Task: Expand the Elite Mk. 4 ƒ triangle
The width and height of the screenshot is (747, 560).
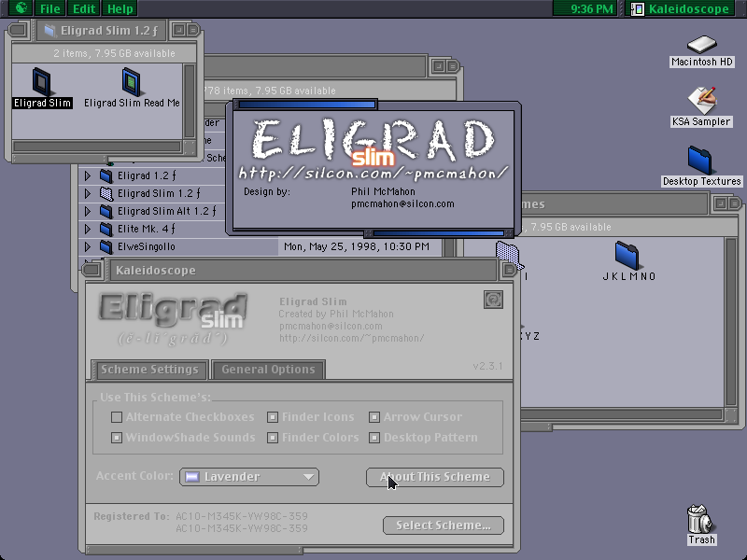Action: 87,229
